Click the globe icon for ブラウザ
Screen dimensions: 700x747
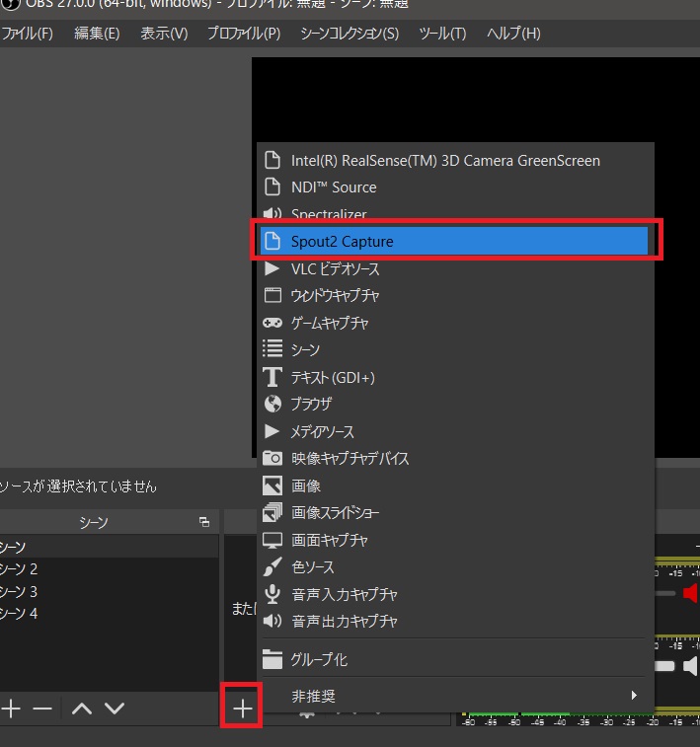point(272,404)
